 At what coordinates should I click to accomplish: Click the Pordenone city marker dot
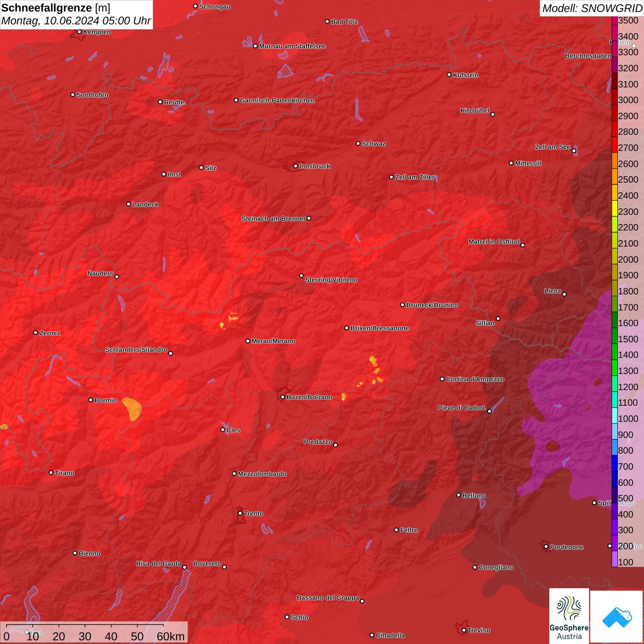pos(546,546)
